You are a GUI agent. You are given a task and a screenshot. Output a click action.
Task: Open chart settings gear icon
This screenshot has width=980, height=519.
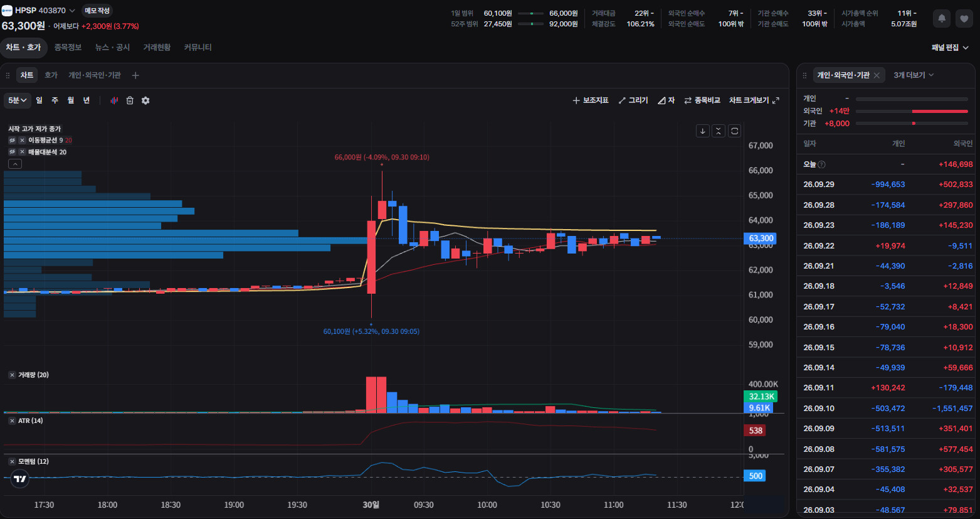point(145,100)
